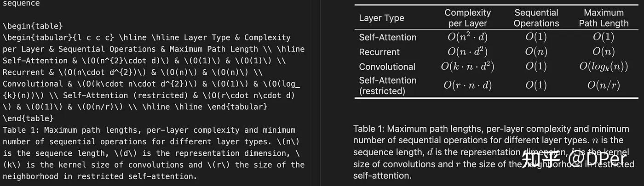
Task: Click the O(n/r) cell in last row
Action: click(604, 85)
